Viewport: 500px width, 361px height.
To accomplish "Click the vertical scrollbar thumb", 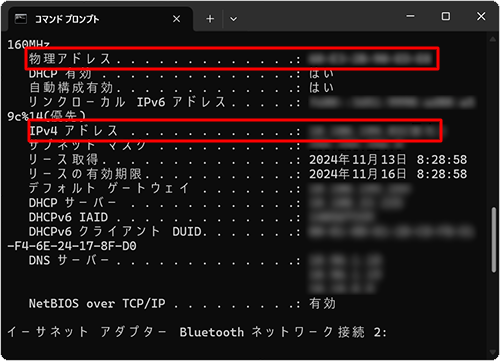I will 494,240.
